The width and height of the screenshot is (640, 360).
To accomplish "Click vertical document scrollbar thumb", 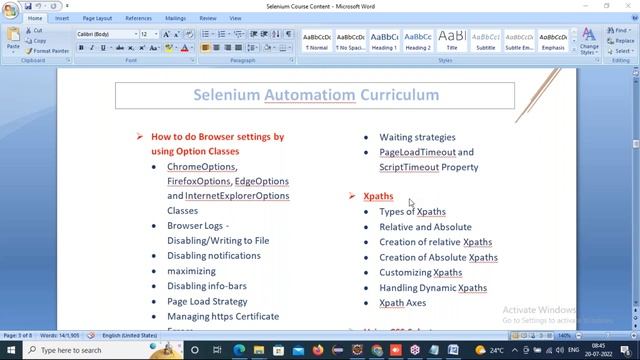I will pyautogui.click(x=636, y=144).
